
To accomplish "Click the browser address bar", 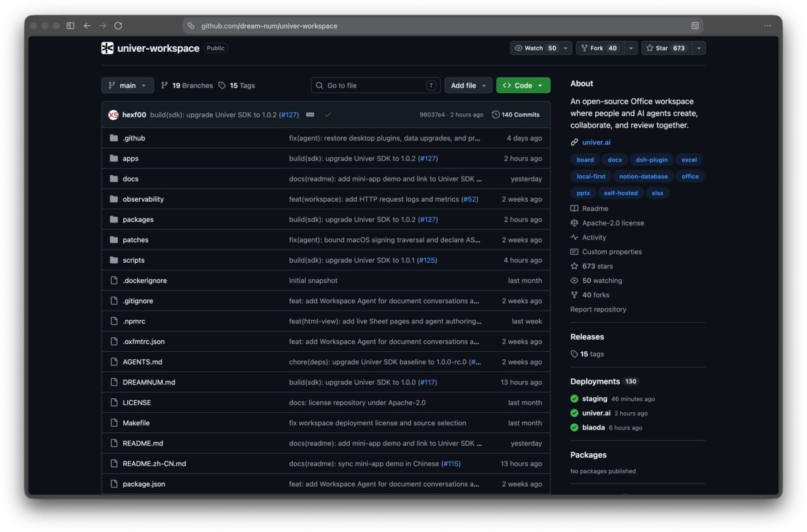I will tap(443, 26).
